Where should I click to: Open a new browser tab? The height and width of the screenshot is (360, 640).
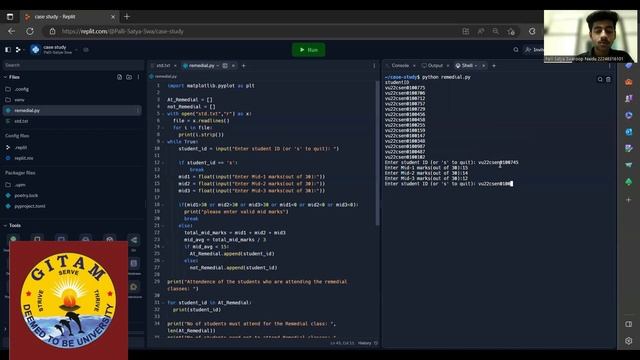[127, 17]
